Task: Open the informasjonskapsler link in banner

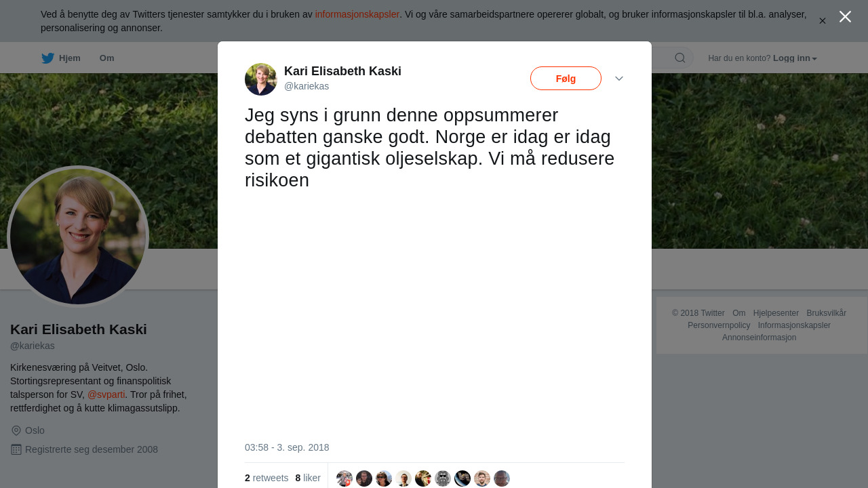Action: point(357,14)
